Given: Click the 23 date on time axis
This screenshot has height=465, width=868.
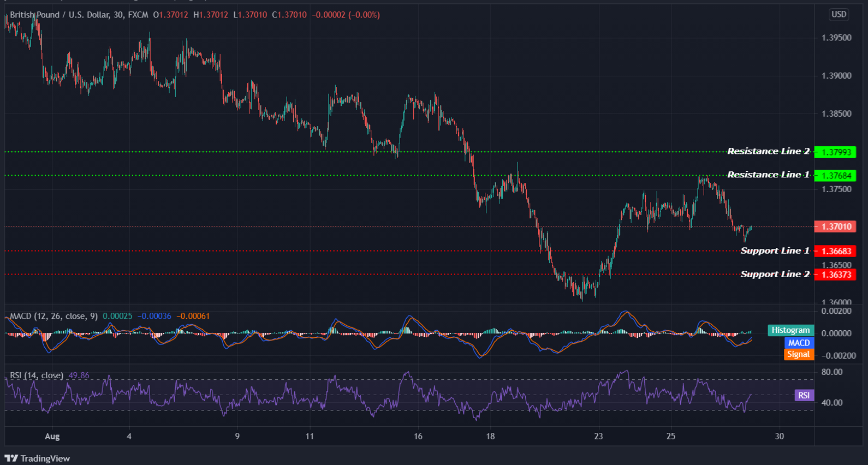Looking at the screenshot, I should [x=599, y=436].
